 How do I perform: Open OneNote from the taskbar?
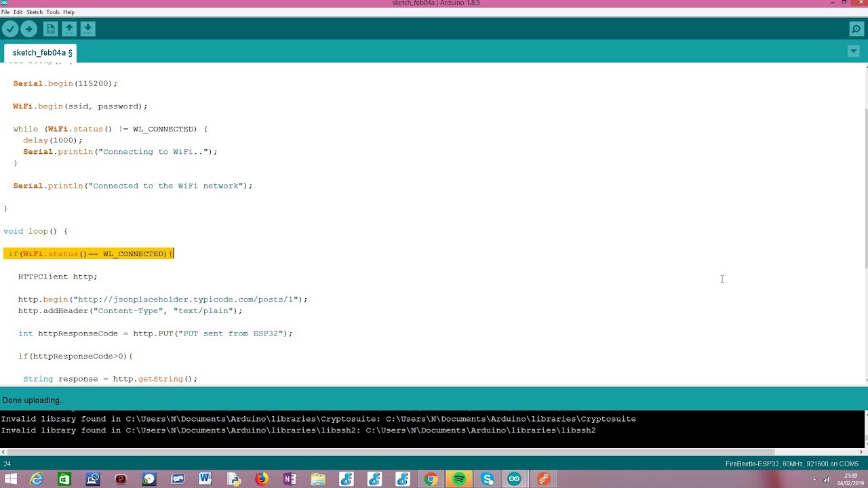(290, 479)
